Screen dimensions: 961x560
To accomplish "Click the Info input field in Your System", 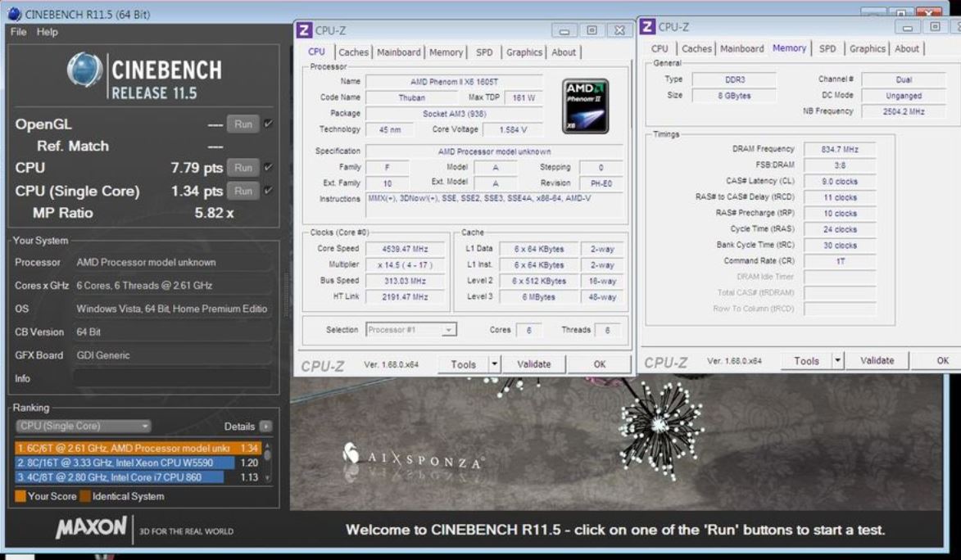I will 172,378.
